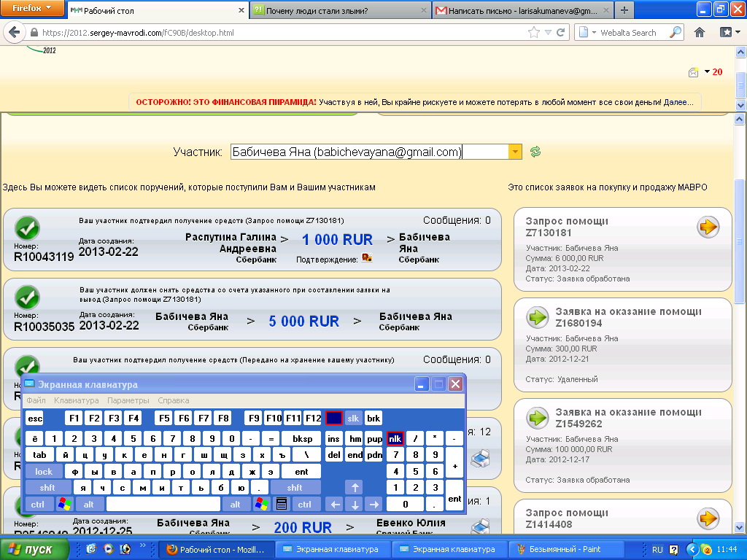This screenshot has width=747, height=560.
Task: Click the main ent key beside э
Action: pos(301,472)
